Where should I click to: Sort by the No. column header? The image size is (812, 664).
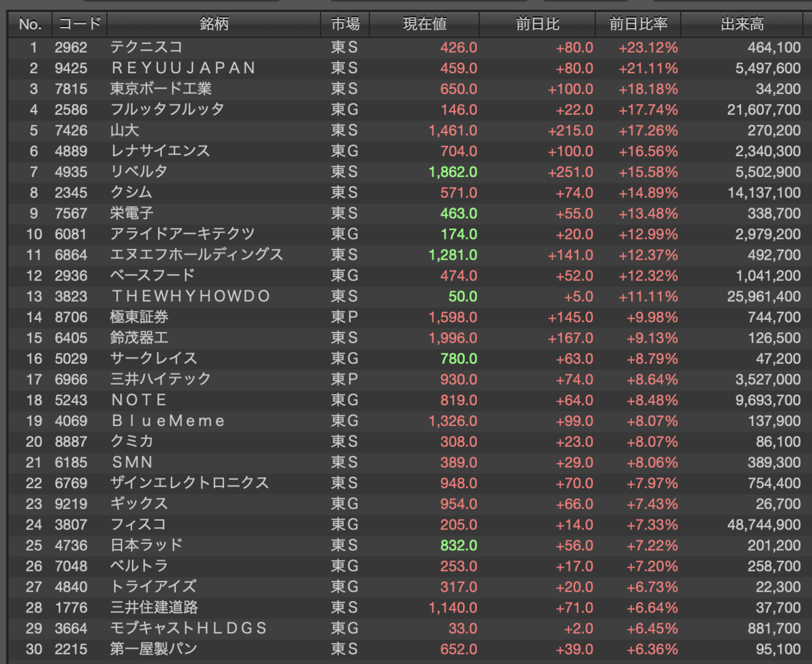click(x=30, y=25)
